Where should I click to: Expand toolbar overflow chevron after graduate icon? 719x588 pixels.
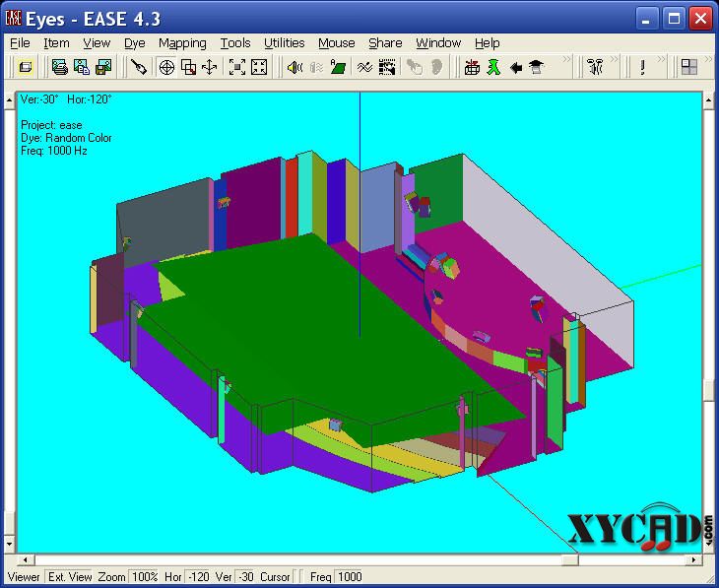(566, 59)
